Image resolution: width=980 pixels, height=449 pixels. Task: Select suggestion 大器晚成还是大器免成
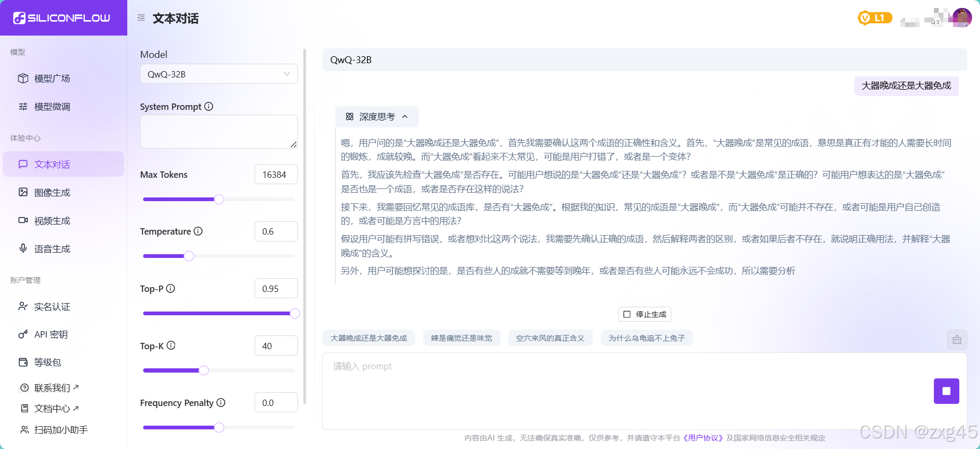pyautogui.click(x=369, y=338)
